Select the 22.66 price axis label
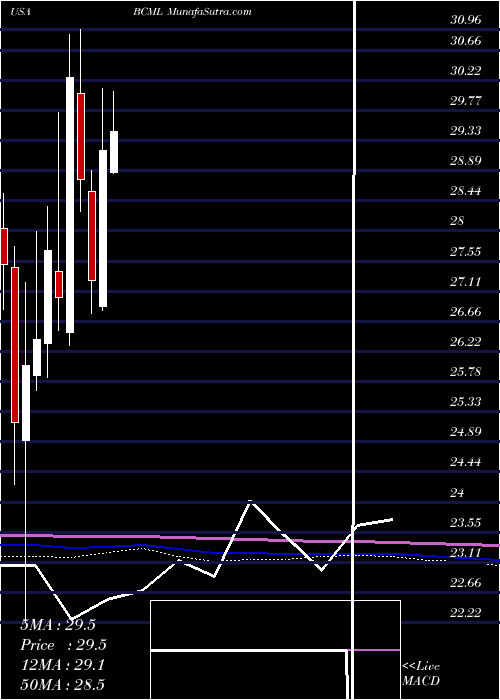 tap(466, 583)
